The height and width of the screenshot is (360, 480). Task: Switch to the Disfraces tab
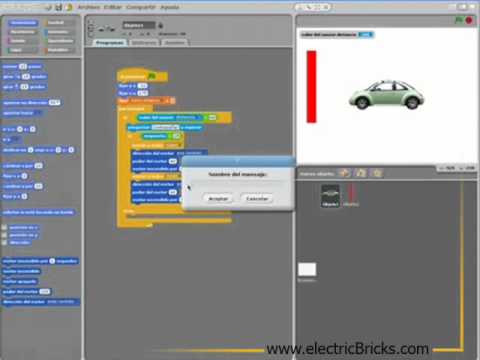pyautogui.click(x=144, y=43)
